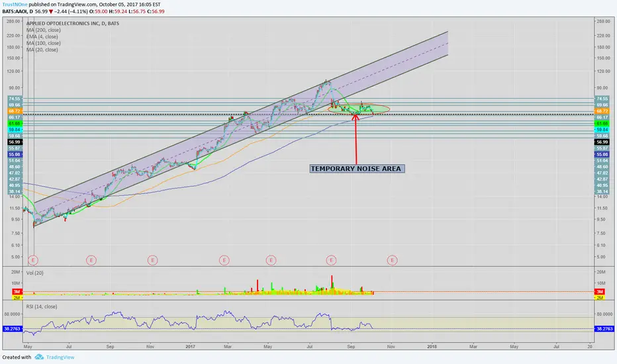This screenshot has height=364, width=617.
Task: Click the red 3M volume label on left
Action: coord(17,292)
